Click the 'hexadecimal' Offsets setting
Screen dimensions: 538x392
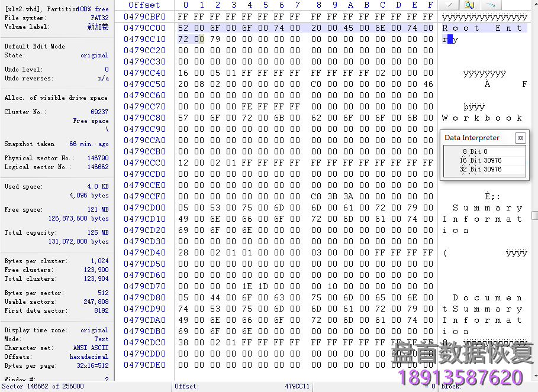tap(88, 357)
